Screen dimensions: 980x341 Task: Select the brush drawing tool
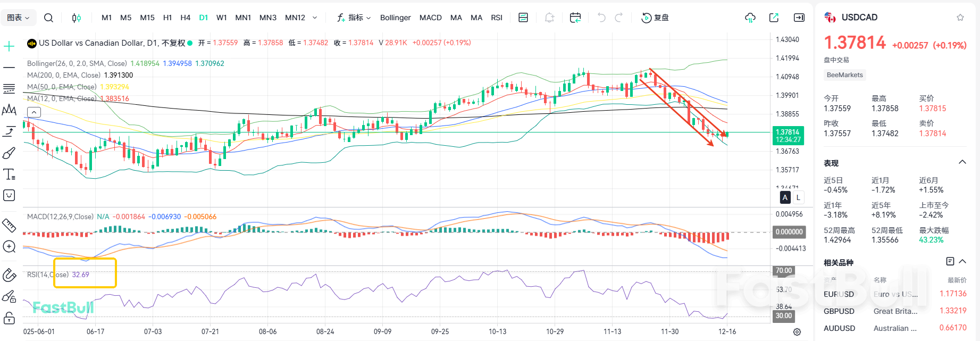9,153
